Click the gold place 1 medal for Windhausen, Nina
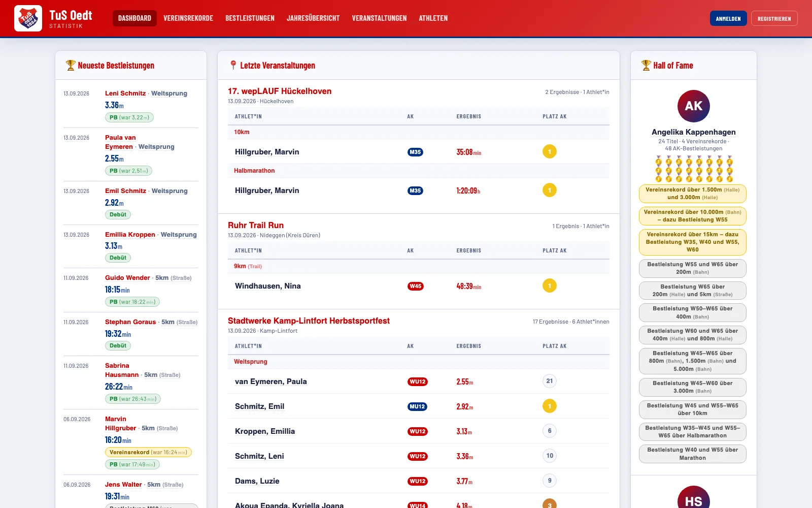Image resolution: width=812 pixels, height=508 pixels. (x=550, y=285)
